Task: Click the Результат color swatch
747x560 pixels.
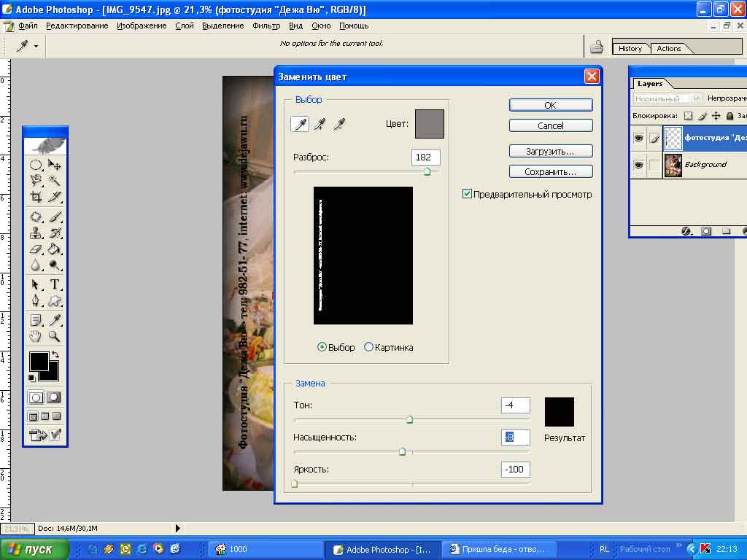Action: 560,412
